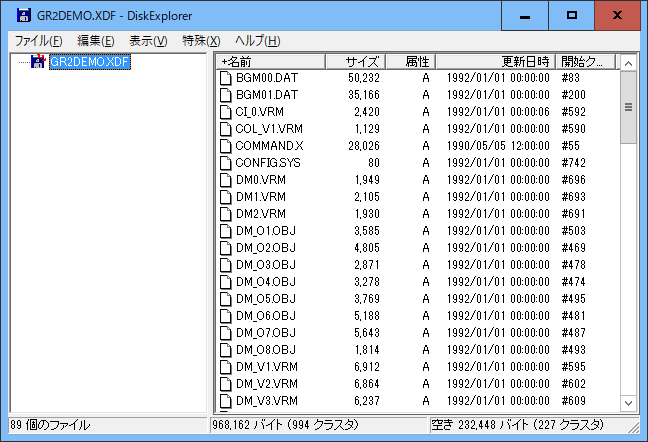Click the file icon of DM0.VRM

[226, 180]
